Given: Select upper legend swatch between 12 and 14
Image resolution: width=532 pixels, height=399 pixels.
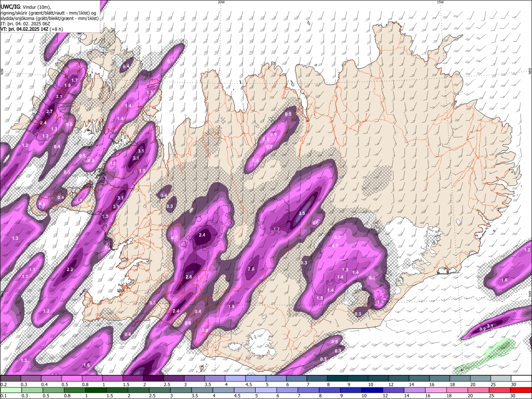Looking at the screenshot, I should click(399, 379).
